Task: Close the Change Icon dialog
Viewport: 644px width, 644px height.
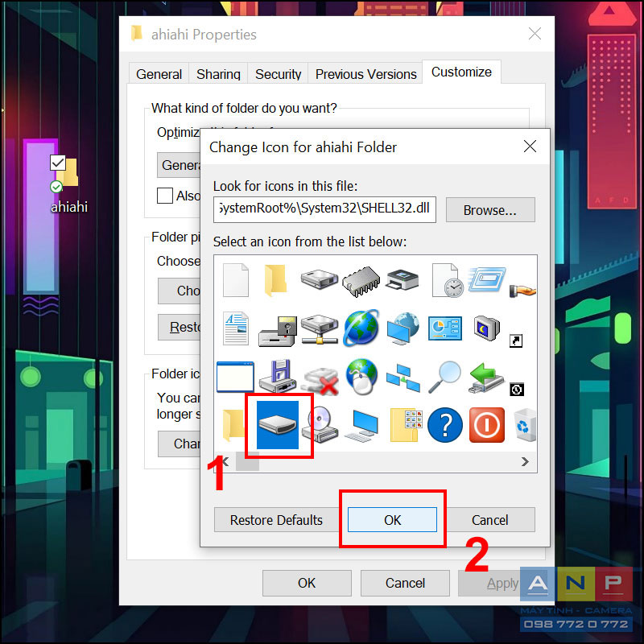Action: tap(530, 146)
